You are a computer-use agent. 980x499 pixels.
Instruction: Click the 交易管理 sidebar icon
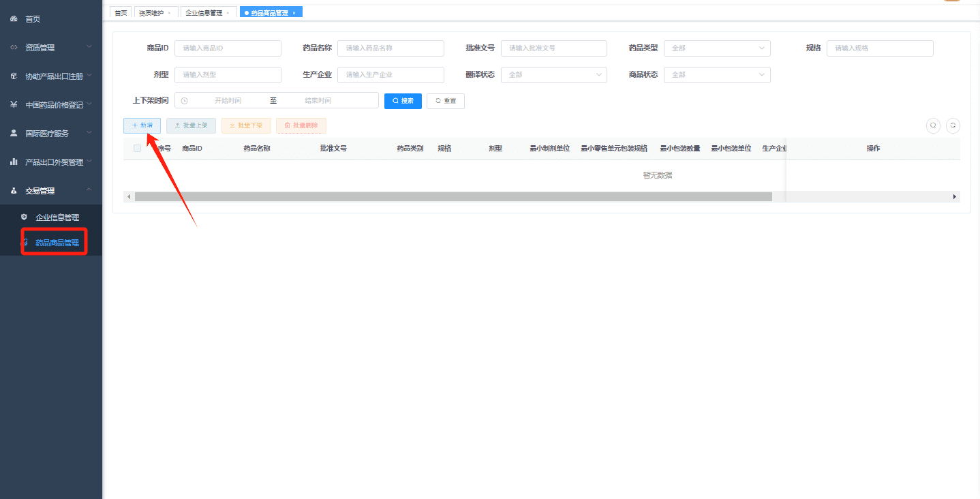(14, 191)
